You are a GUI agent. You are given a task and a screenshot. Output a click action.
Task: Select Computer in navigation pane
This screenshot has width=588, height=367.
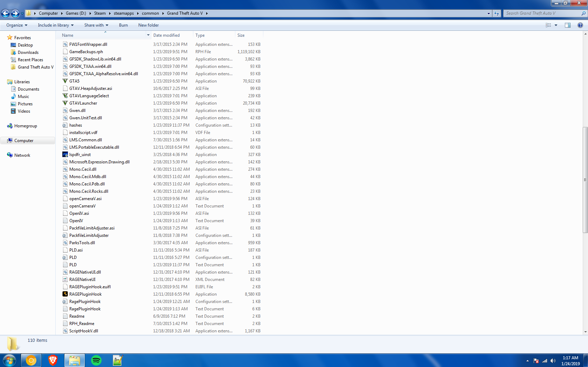tap(24, 141)
